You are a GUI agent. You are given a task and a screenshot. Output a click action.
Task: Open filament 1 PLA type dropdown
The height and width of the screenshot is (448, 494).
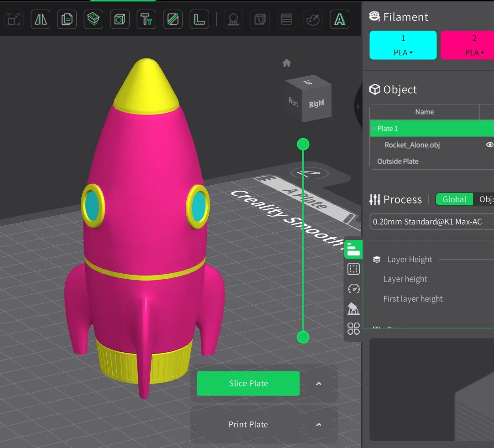pos(403,52)
